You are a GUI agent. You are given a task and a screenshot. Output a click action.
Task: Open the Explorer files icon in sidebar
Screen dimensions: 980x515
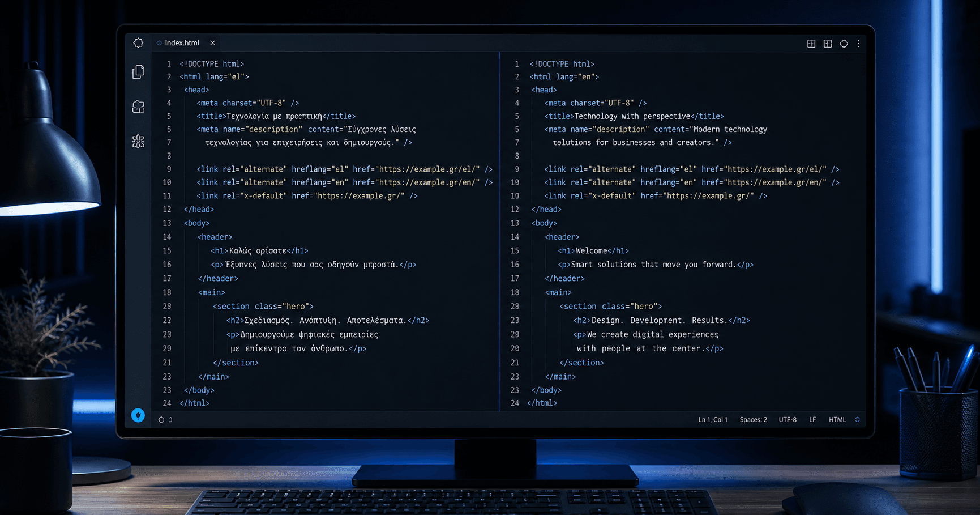pos(138,71)
